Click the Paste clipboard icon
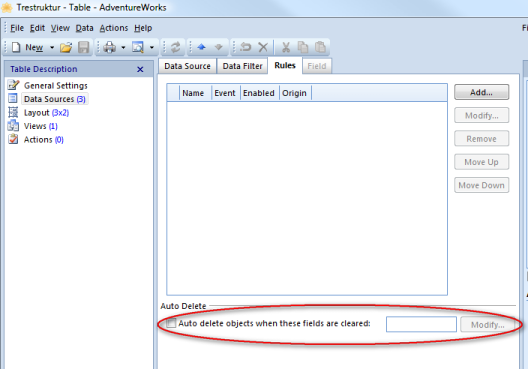Image resolution: width=528 pixels, height=369 pixels. tap(320, 47)
